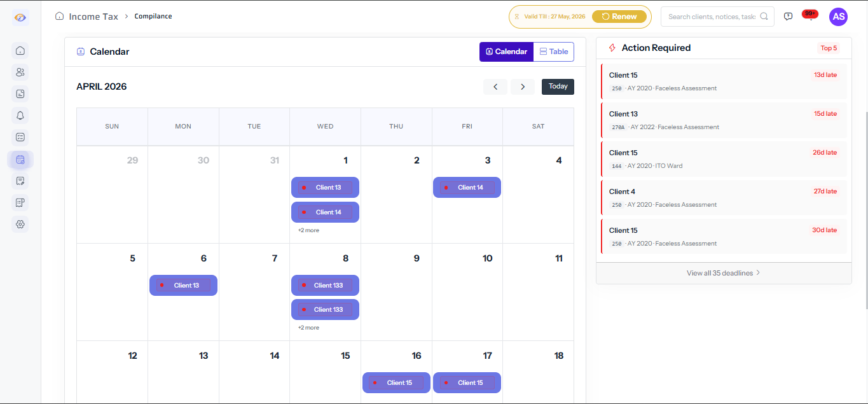Open the Client 15 card marked 13d late

(x=724, y=81)
